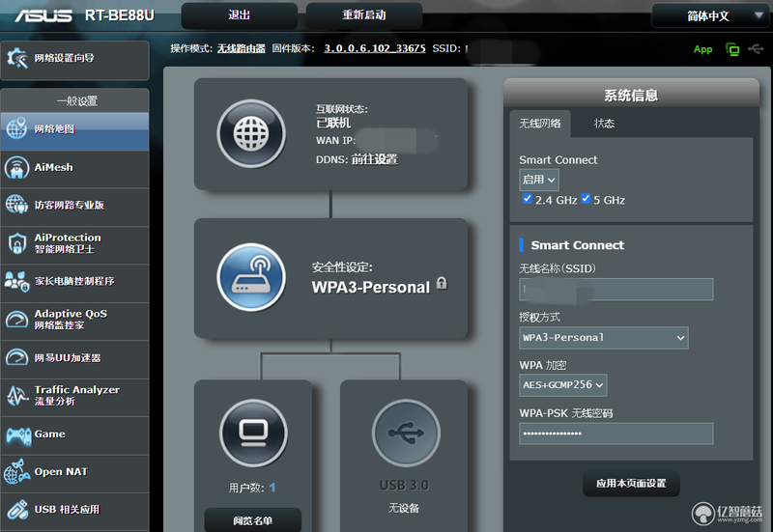The width and height of the screenshot is (773, 532).
Task: Click the App link in header
Action: tap(702, 49)
